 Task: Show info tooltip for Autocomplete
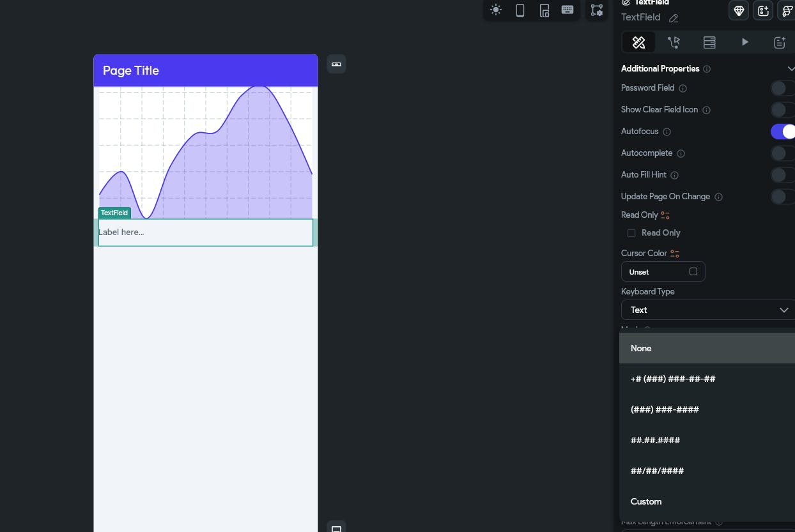tap(681, 153)
